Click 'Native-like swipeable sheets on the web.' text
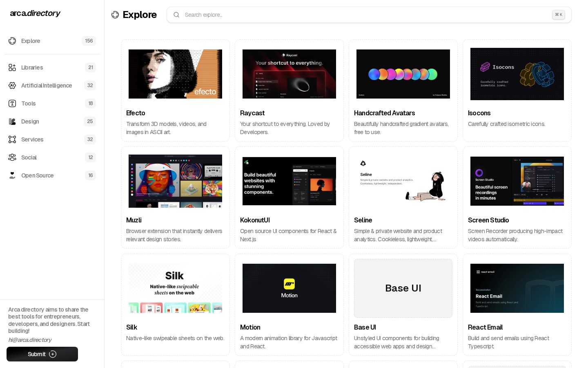 [x=175, y=339]
